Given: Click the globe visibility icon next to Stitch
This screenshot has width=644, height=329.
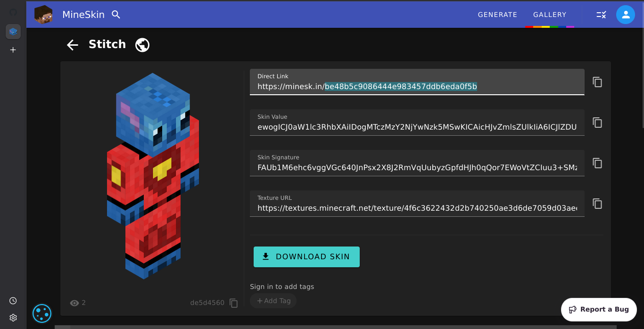Looking at the screenshot, I should click(142, 45).
